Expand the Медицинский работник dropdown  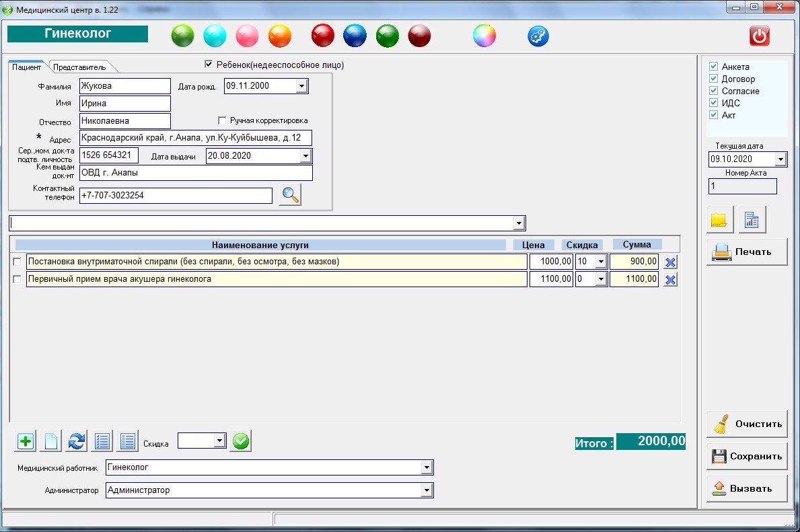pyautogui.click(x=427, y=467)
